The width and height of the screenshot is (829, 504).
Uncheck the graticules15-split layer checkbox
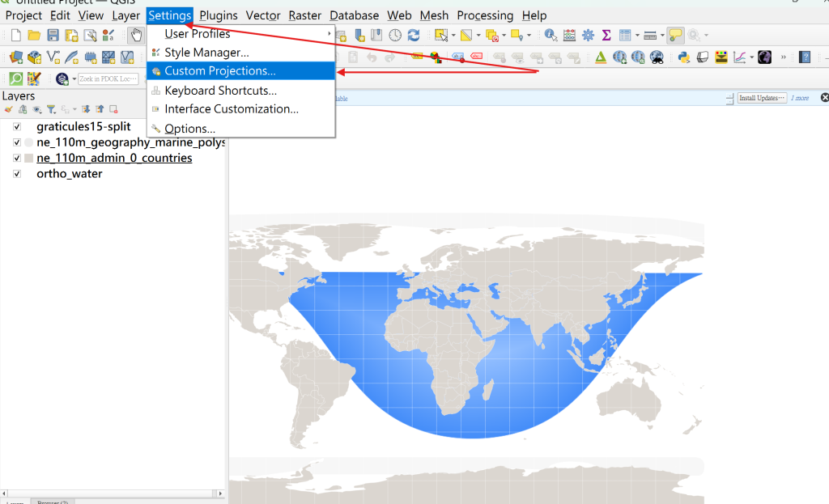tap(17, 127)
